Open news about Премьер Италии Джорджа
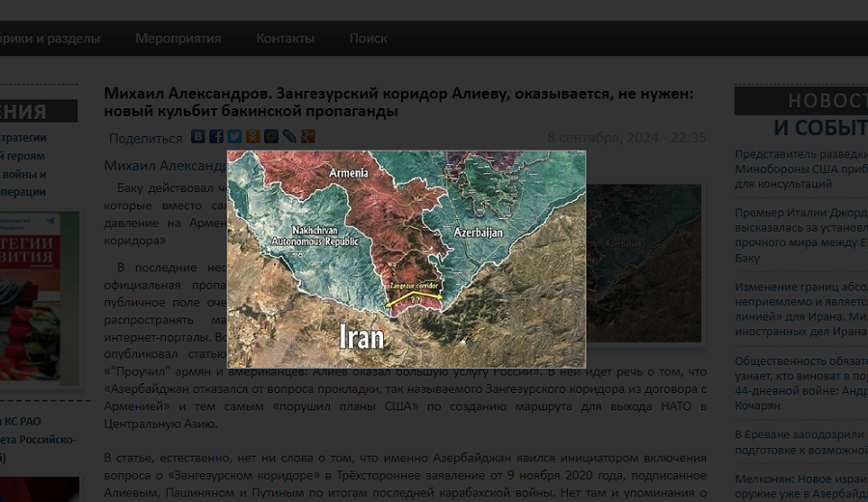The image size is (868, 502). tap(801, 235)
